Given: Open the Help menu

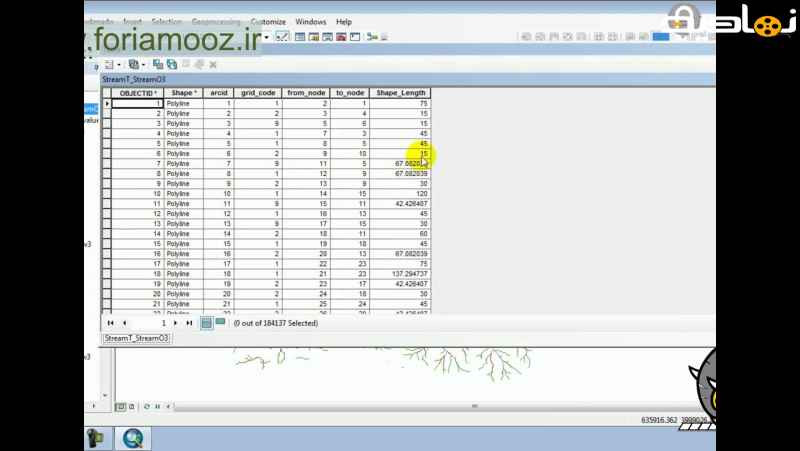Looking at the screenshot, I should pos(344,21).
